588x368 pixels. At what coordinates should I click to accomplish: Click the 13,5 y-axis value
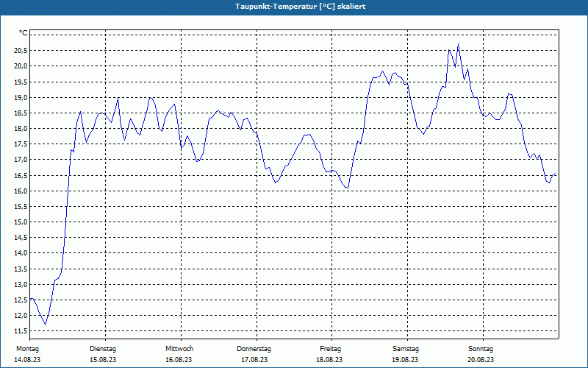point(21,269)
